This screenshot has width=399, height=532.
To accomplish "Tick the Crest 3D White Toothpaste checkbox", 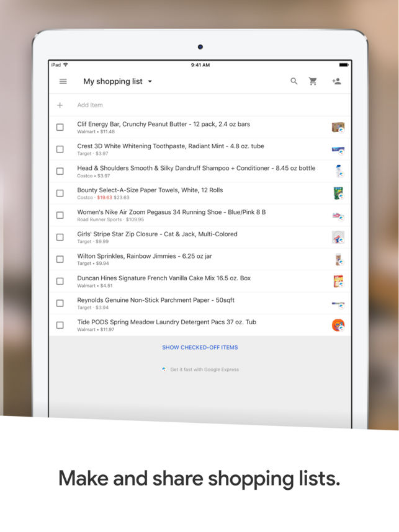I will click(x=60, y=149).
